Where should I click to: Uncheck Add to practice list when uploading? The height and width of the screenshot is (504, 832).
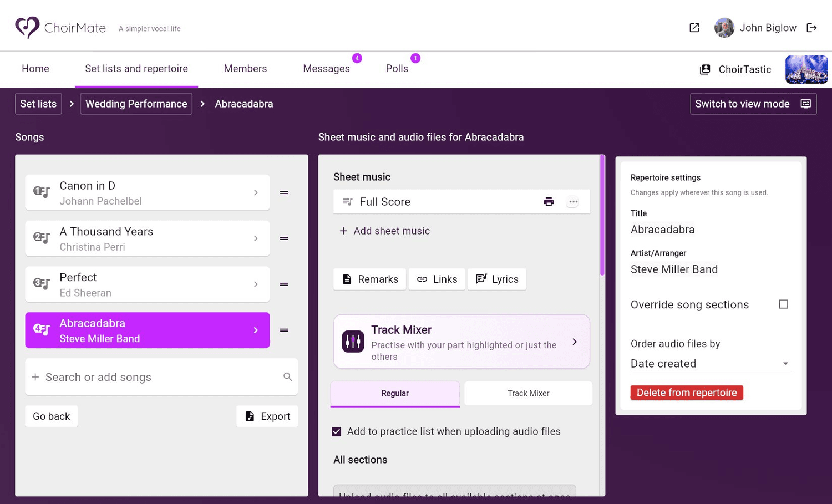337,431
